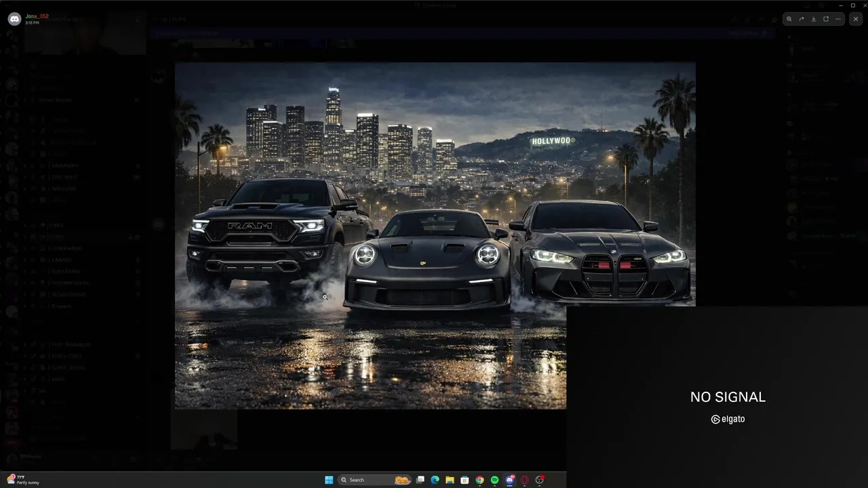Download the image
Viewport: 868px width, 488px height.
coord(814,19)
